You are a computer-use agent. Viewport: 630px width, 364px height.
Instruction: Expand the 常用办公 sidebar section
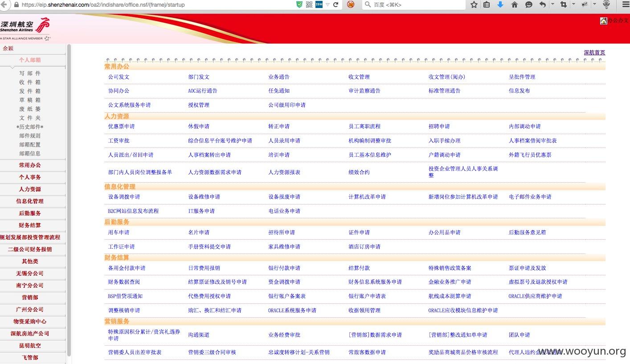click(x=30, y=165)
